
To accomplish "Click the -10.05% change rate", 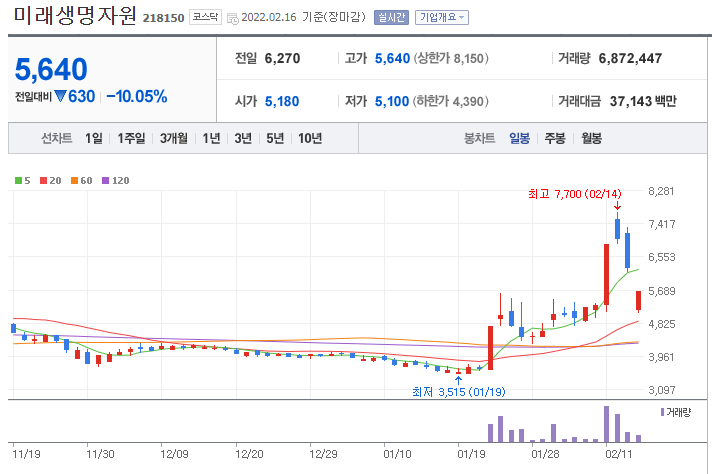I will [x=137, y=96].
